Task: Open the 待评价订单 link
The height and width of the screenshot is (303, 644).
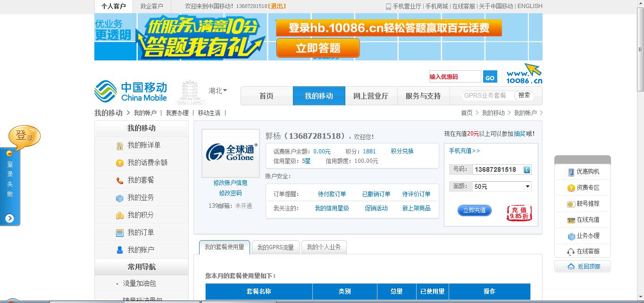Action: point(416,194)
